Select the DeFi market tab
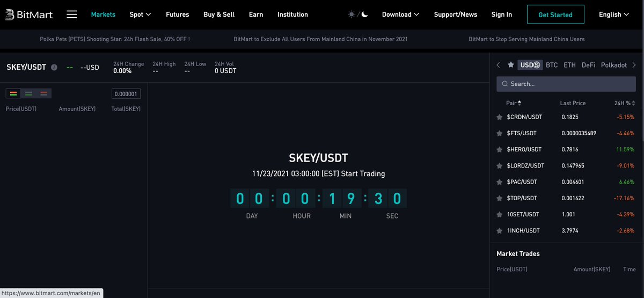This screenshot has width=644, height=298. [588, 65]
